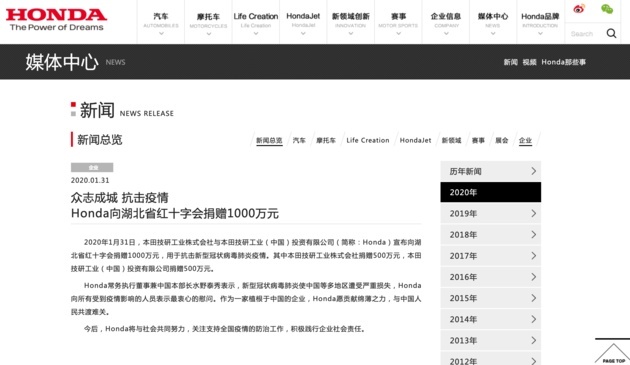Click 媒体中心 banner title
The width and height of the screenshot is (630, 365).
pos(62,62)
